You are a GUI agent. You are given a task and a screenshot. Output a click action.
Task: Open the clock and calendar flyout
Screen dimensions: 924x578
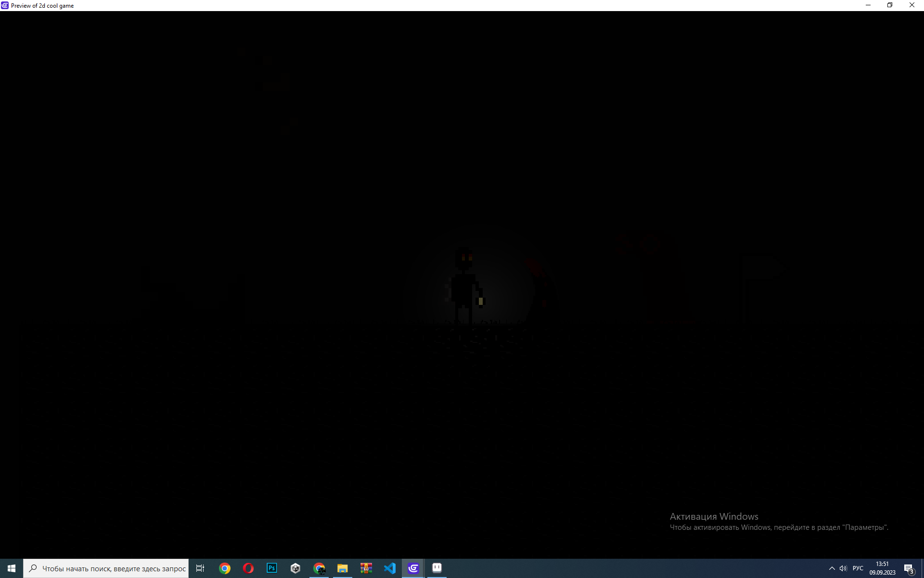[882, 568]
